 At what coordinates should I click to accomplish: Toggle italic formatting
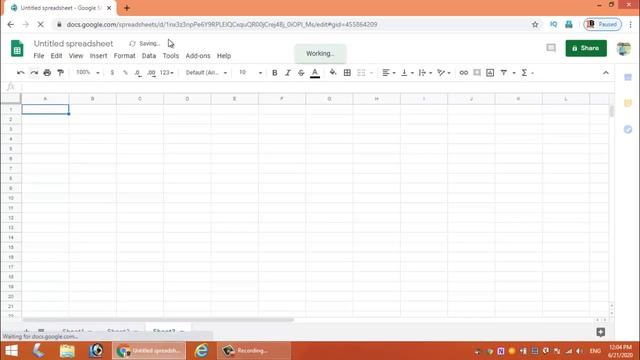point(288,73)
